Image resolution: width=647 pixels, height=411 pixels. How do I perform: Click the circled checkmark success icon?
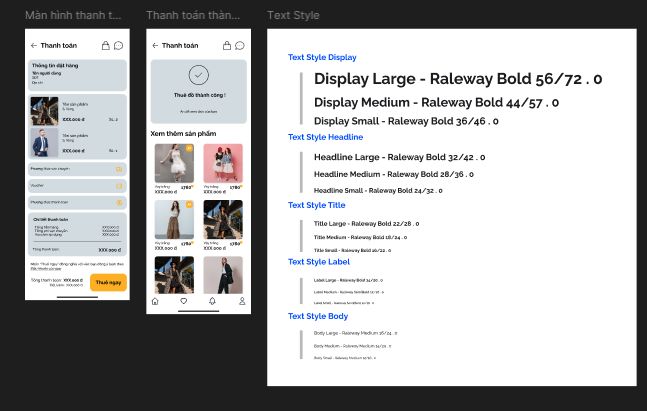click(x=199, y=75)
